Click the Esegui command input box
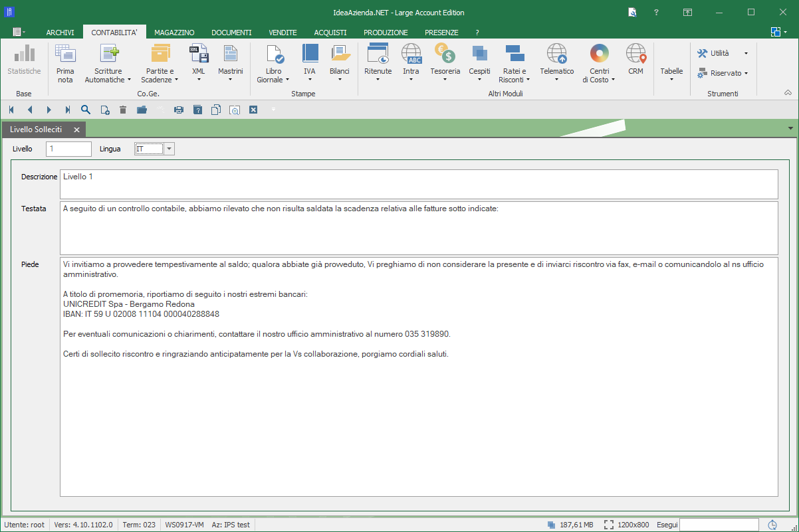Viewport: 799px width, 532px height. coord(720,525)
